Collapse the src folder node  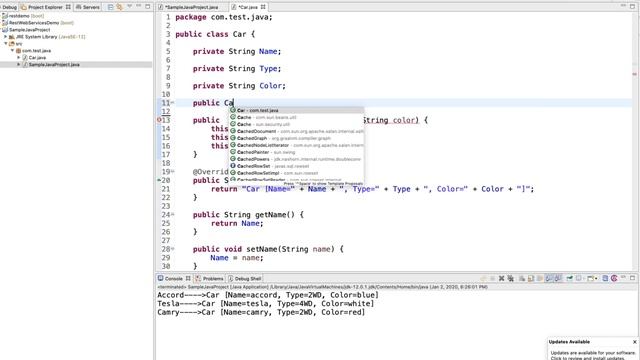tap(6, 44)
